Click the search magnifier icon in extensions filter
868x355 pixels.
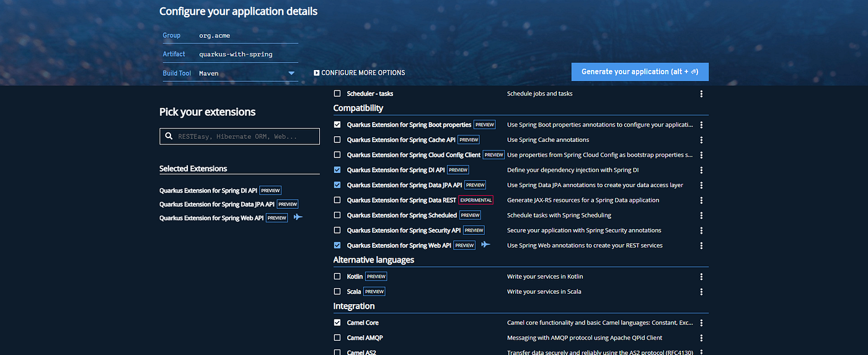[x=169, y=136]
